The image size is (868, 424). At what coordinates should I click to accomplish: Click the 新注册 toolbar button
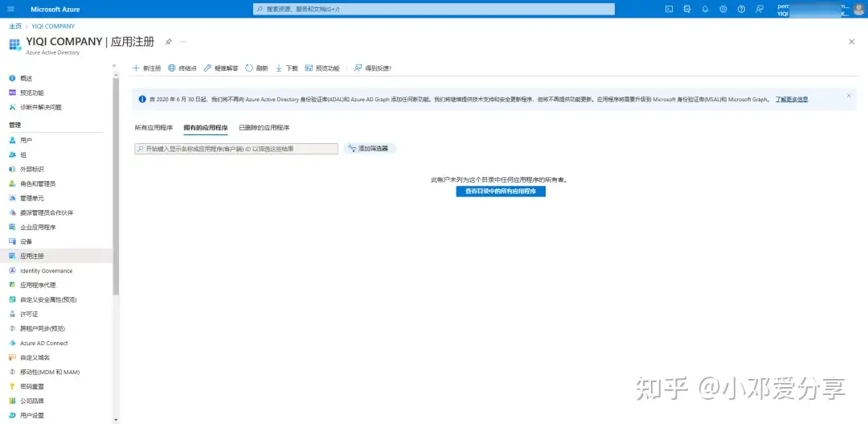147,68
